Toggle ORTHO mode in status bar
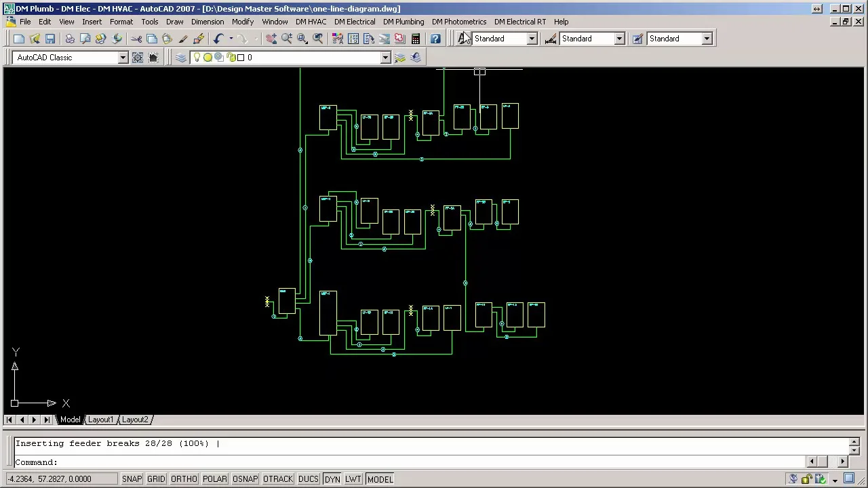The image size is (868, 488). [184, 479]
